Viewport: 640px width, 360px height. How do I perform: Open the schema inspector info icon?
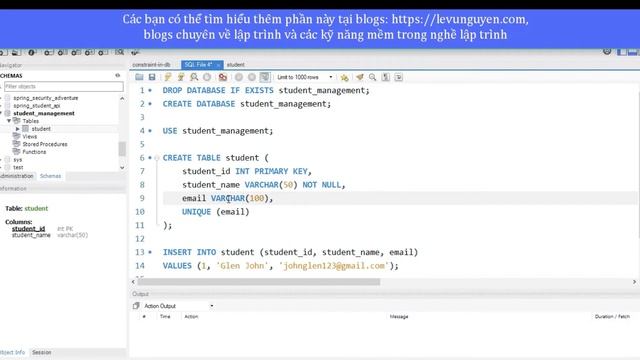[32, 52]
